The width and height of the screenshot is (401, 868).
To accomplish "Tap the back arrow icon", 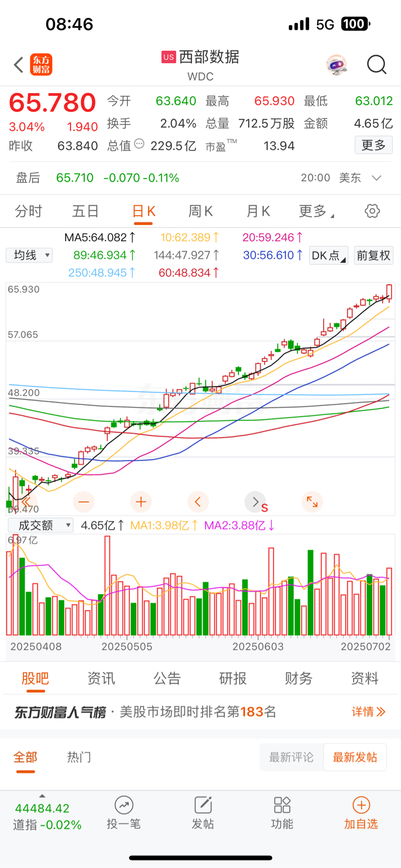I will [x=19, y=65].
